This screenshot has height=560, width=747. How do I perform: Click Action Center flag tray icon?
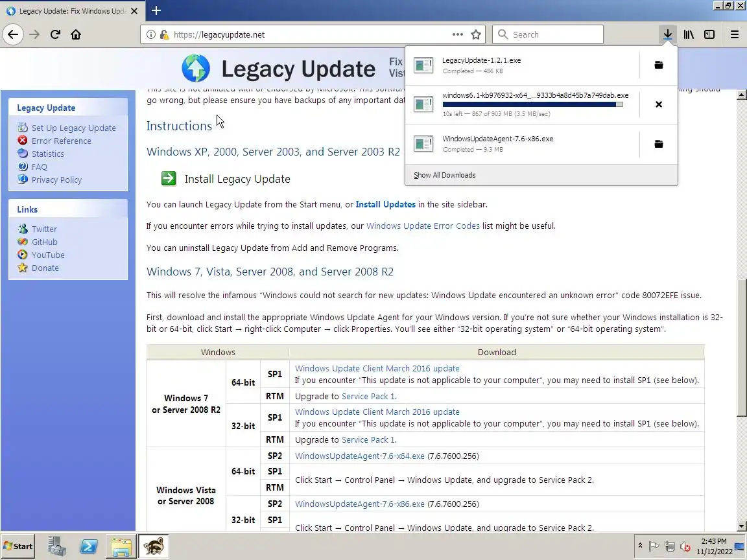click(x=654, y=546)
